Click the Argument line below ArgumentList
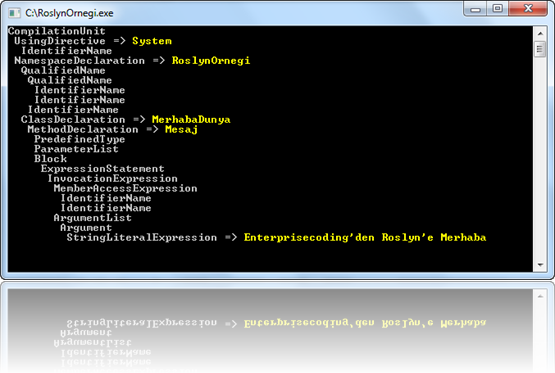Screen dimensions: 555x373 point(86,228)
